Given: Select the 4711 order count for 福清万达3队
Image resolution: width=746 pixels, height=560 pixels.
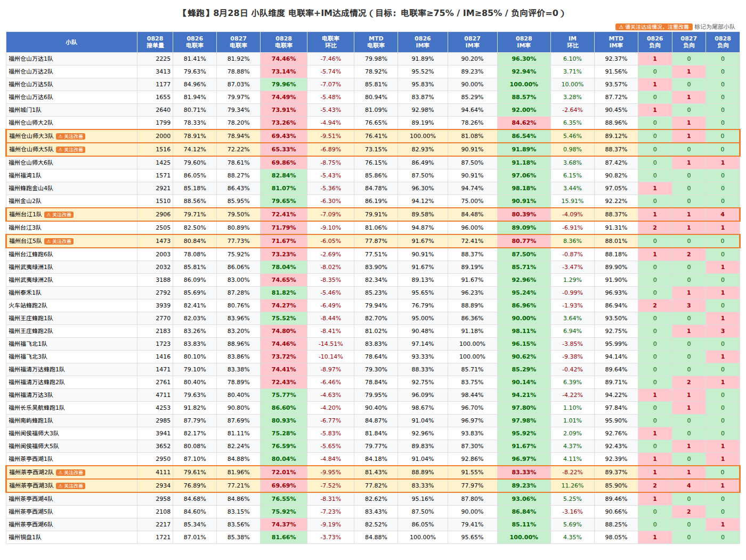Looking at the screenshot, I should coord(163,395).
